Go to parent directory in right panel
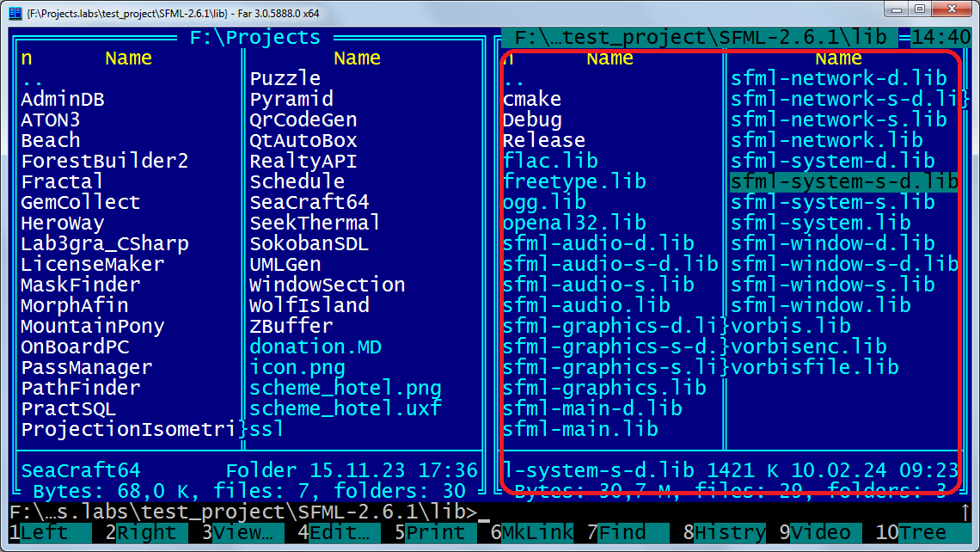 [x=514, y=79]
